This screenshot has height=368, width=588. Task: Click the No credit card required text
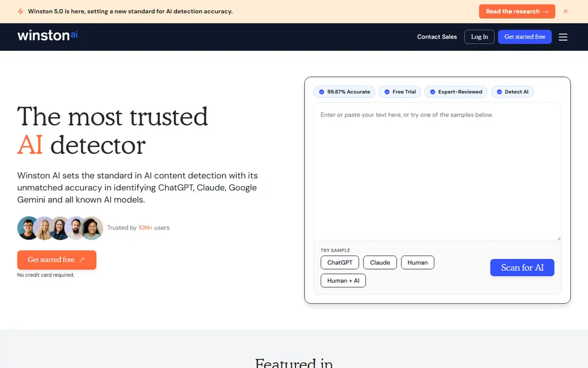[46, 275]
